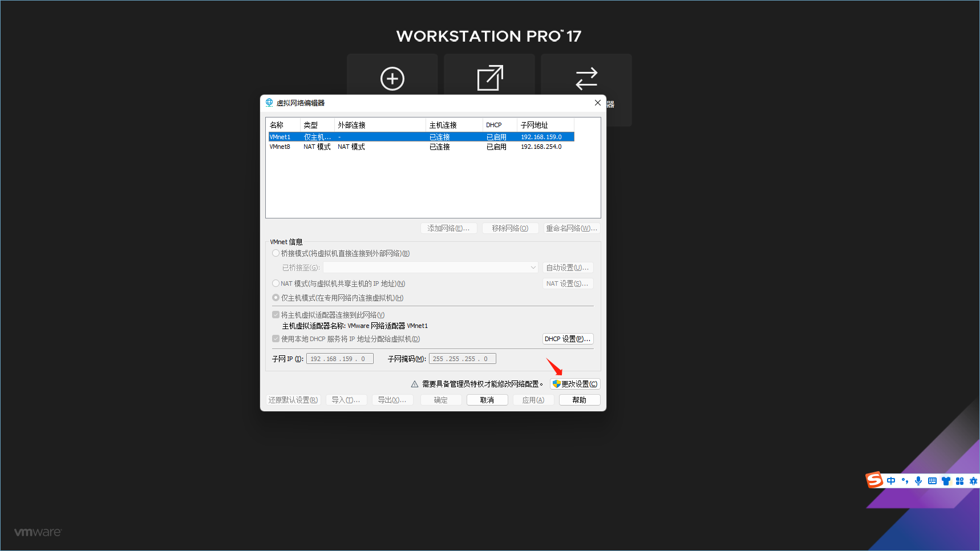
Task: Click the 重命名网络 button
Action: point(572,228)
